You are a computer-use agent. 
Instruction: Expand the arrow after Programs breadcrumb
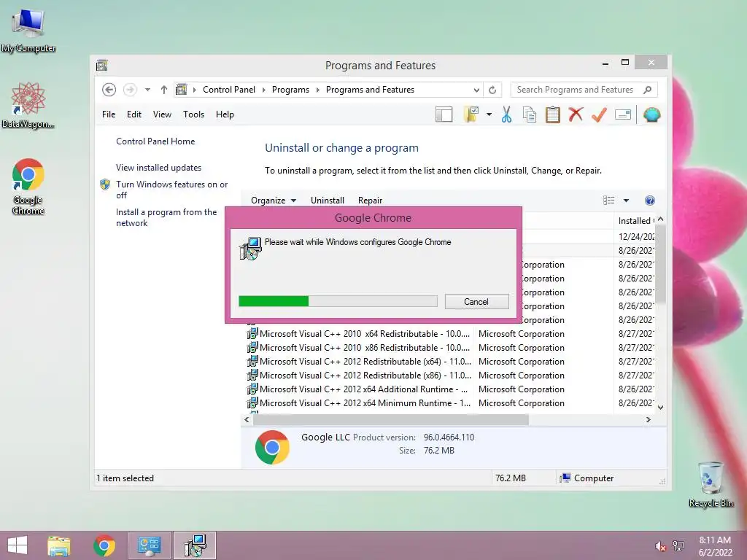pyautogui.click(x=318, y=90)
